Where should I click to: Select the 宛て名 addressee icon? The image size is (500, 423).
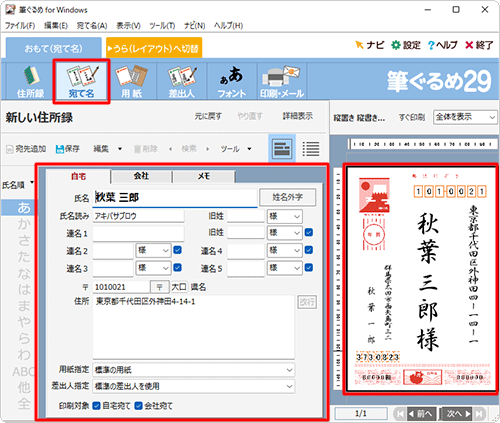click(x=81, y=81)
